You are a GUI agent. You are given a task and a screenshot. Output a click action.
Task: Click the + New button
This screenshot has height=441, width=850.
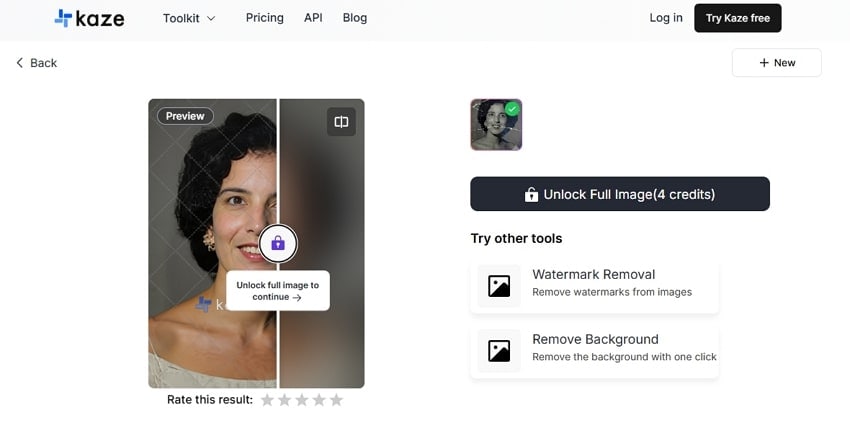777,63
